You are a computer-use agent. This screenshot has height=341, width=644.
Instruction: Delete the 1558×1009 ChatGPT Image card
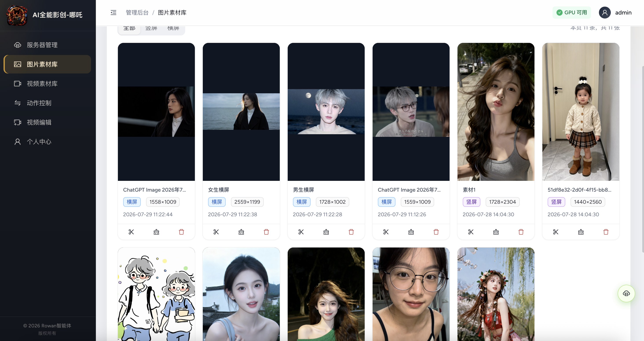click(181, 232)
